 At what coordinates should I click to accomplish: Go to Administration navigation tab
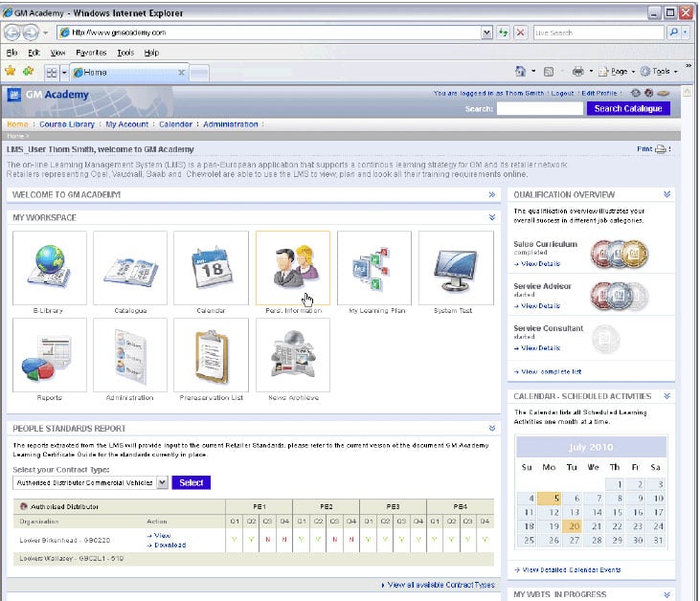pos(231,124)
